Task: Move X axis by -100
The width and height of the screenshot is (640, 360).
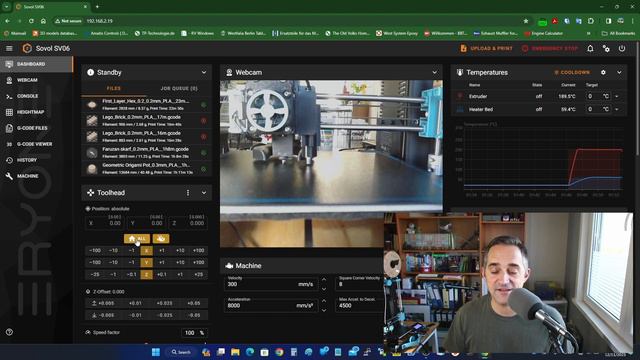Action: click(95, 251)
